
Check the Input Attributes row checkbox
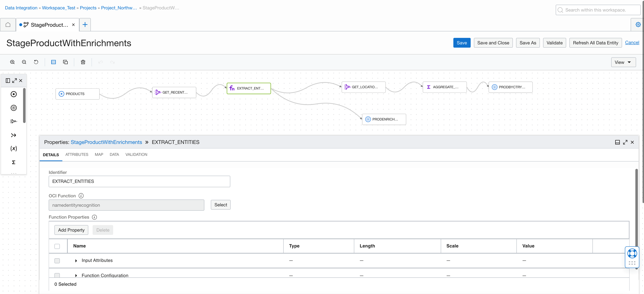pos(57,260)
